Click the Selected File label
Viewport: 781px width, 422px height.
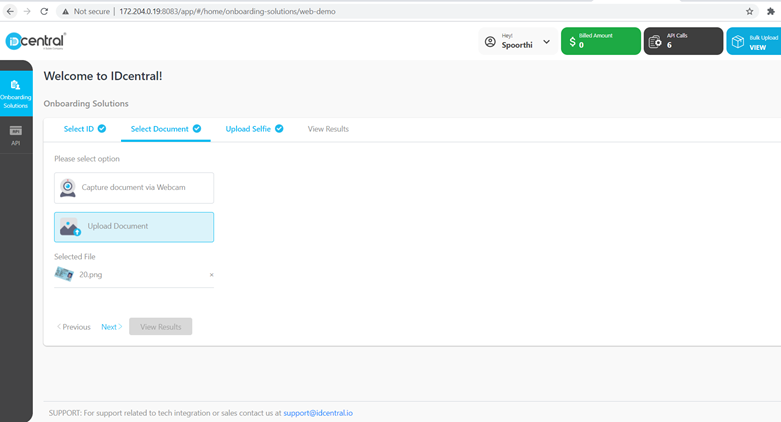click(x=75, y=257)
